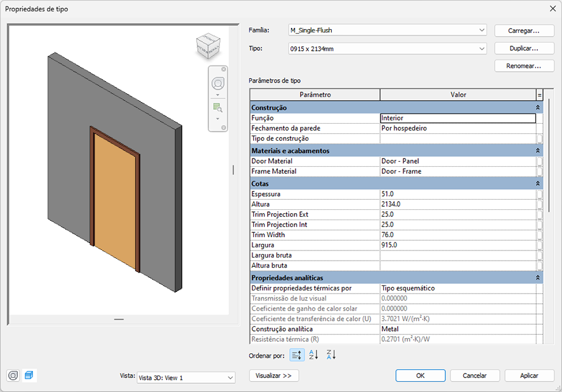Click the ViewCube in the preview
The image size is (562, 392).
tap(208, 46)
